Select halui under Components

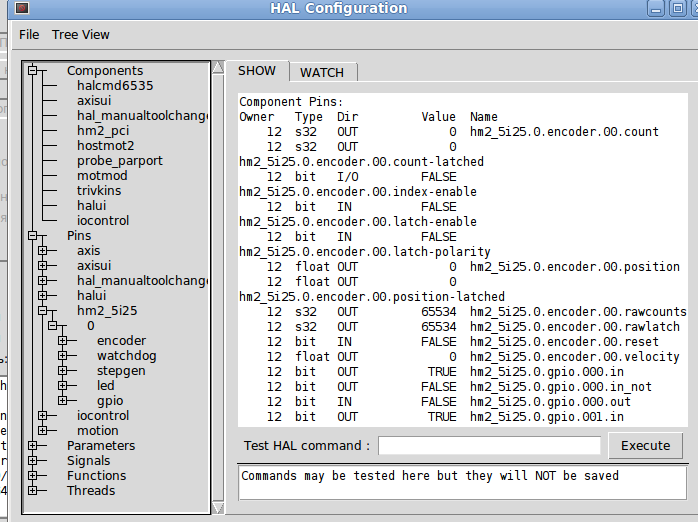[91, 206]
